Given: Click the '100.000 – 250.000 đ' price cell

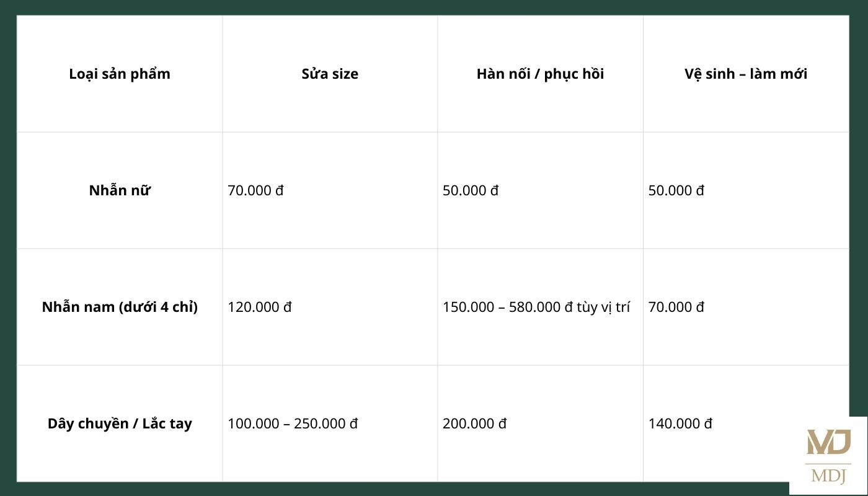Looking at the screenshot, I should (293, 423).
